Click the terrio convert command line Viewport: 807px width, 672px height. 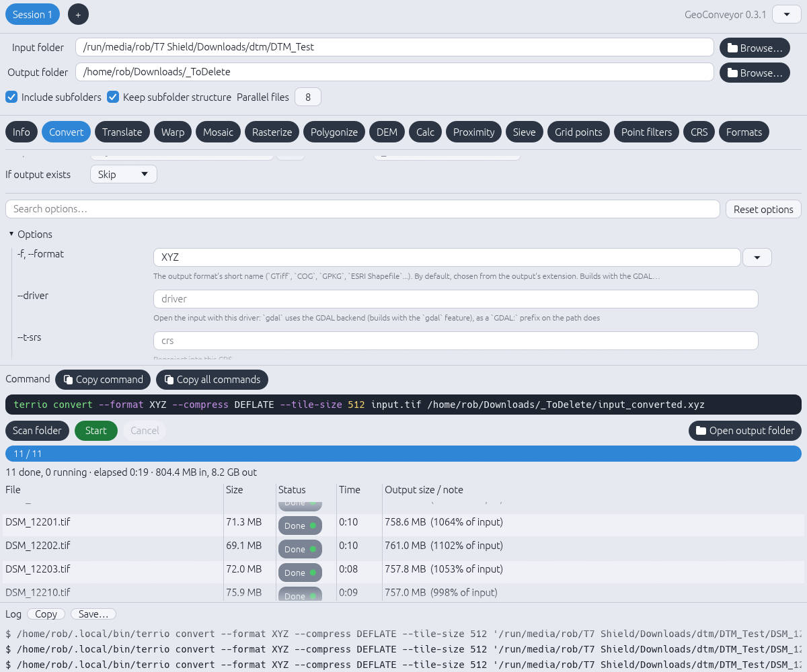tap(403, 405)
